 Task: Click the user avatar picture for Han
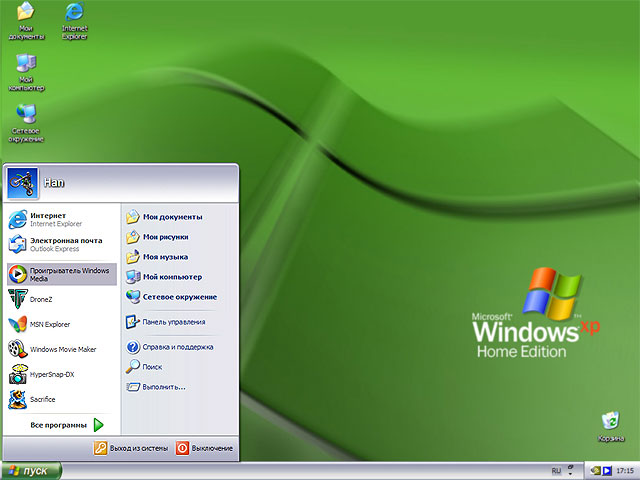[21, 182]
